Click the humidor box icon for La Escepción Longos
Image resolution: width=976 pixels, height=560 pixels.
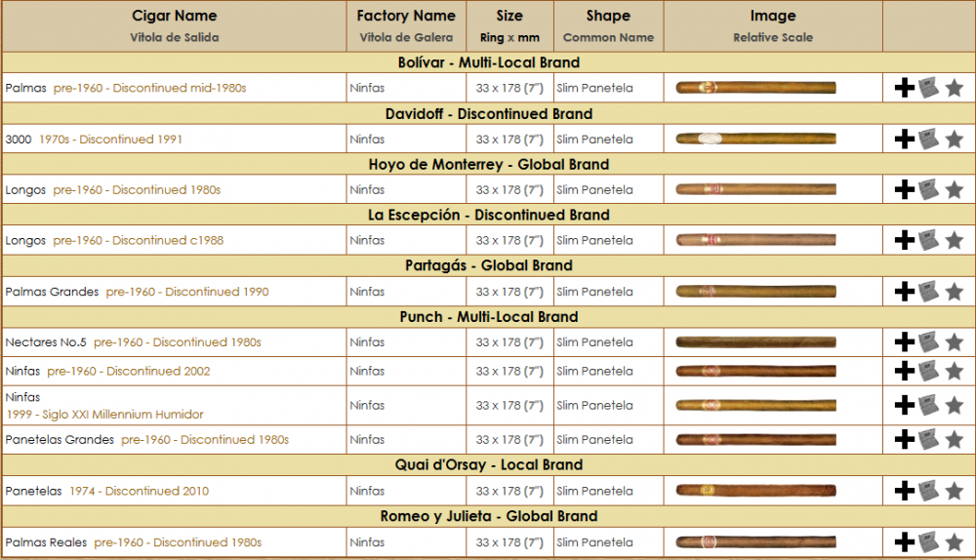929,240
